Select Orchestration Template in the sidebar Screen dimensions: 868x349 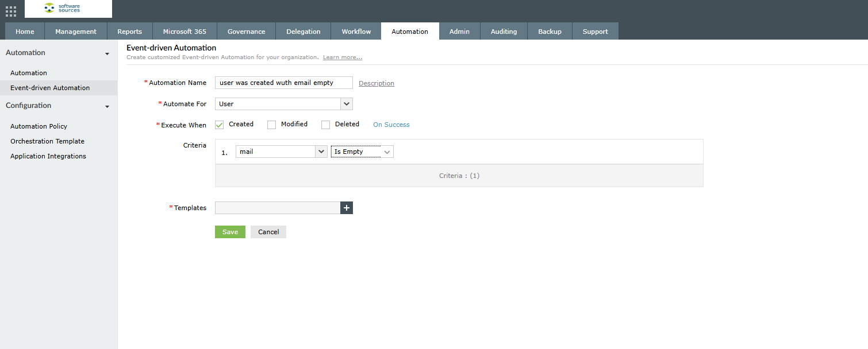(47, 141)
